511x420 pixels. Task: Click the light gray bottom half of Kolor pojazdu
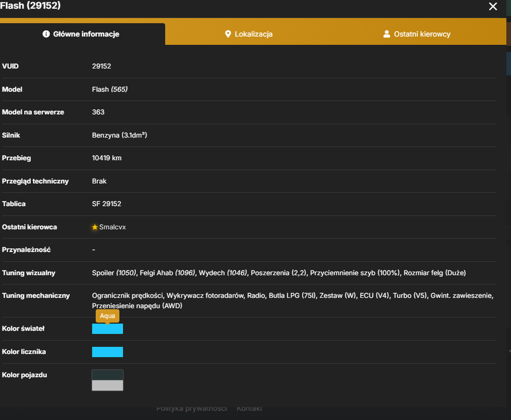click(x=107, y=385)
